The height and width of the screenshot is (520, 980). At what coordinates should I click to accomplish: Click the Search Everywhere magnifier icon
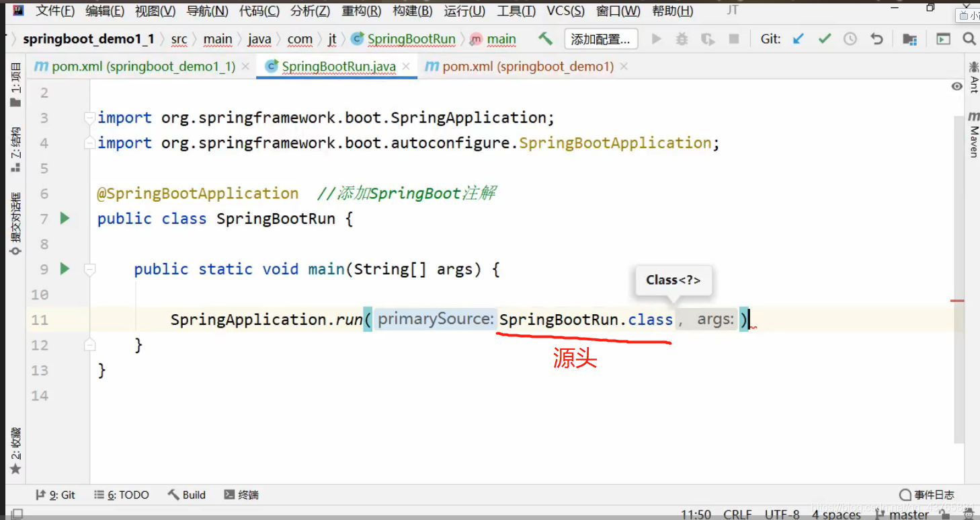pos(969,39)
